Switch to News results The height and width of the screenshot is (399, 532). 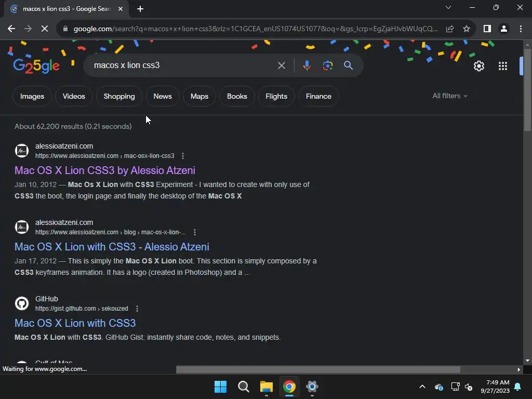163,96
